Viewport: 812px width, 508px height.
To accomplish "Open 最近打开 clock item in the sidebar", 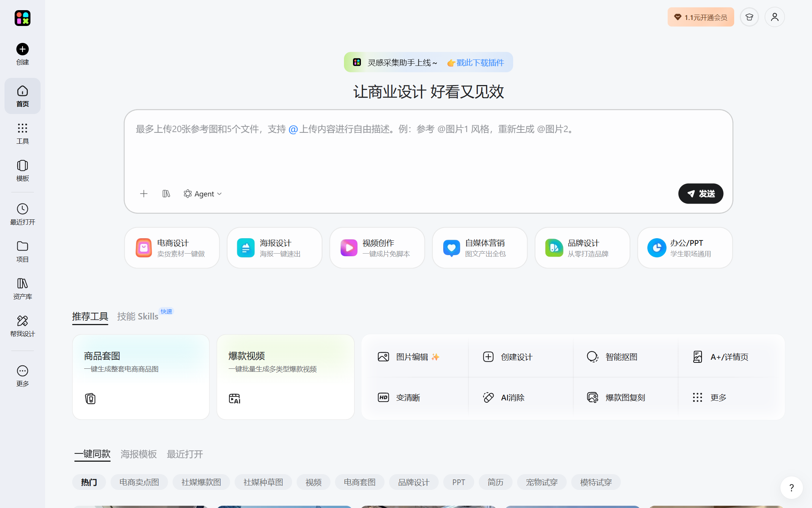I will coord(23,214).
